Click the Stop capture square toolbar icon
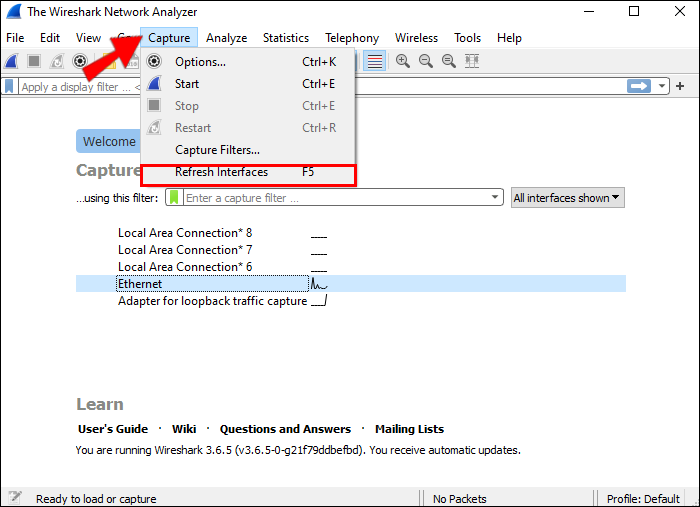The width and height of the screenshot is (700, 507). pos(34,61)
